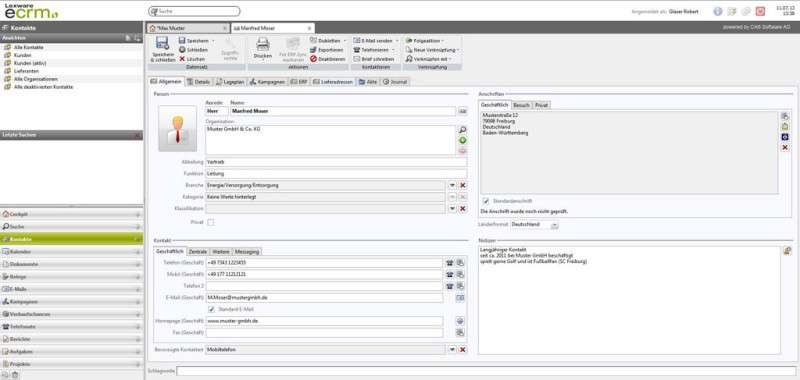Click the Drucken printer icon

point(263,44)
